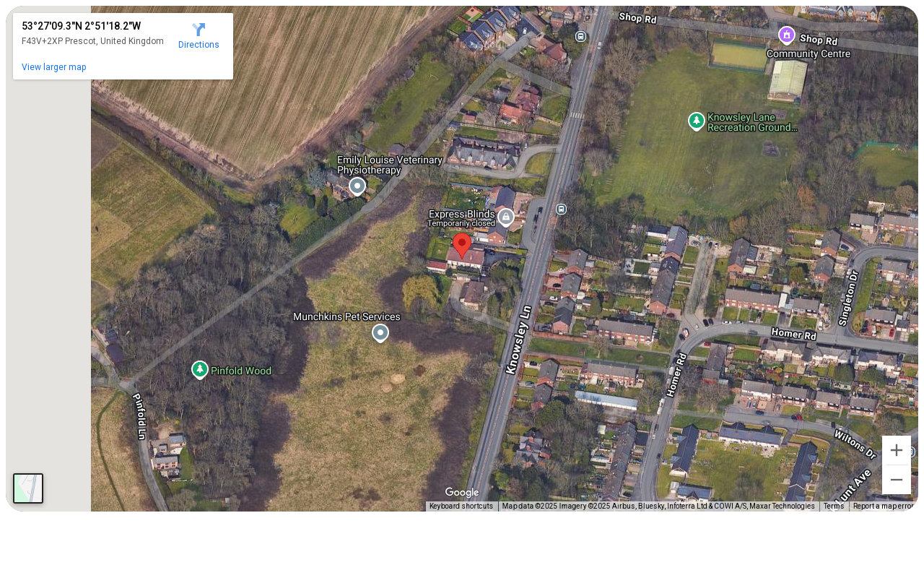Click the Express Blinds place marker
Screen dimensions: 924x578
tap(506, 217)
